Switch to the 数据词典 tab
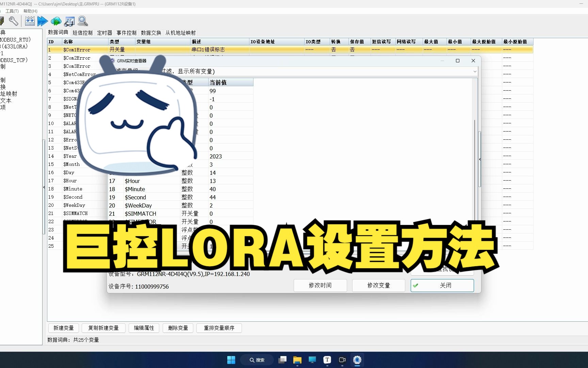This screenshot has height=368, width=588. [x=58, y=32]
